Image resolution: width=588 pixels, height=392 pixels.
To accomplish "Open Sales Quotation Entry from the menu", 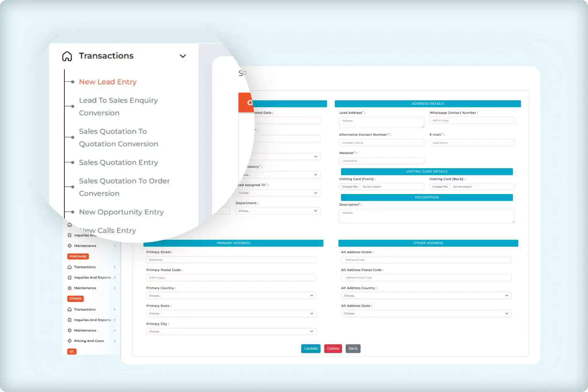I will click(118, 162).
